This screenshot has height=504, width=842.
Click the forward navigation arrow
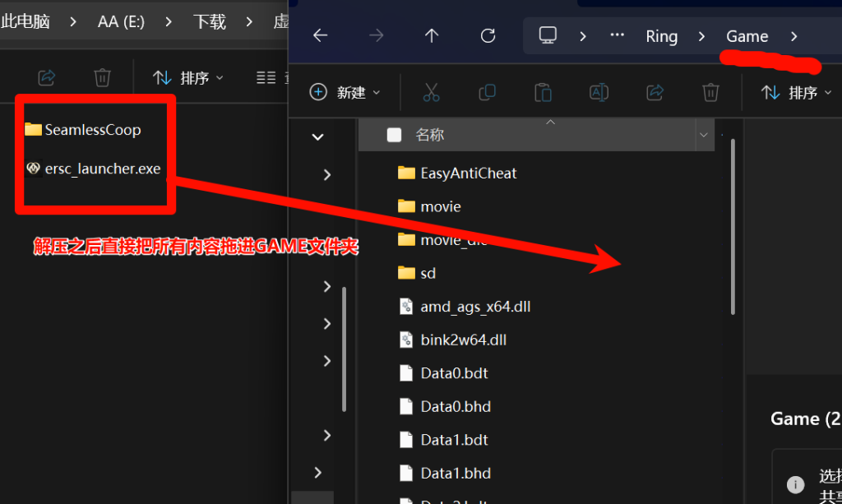click(x=377, y=36)
